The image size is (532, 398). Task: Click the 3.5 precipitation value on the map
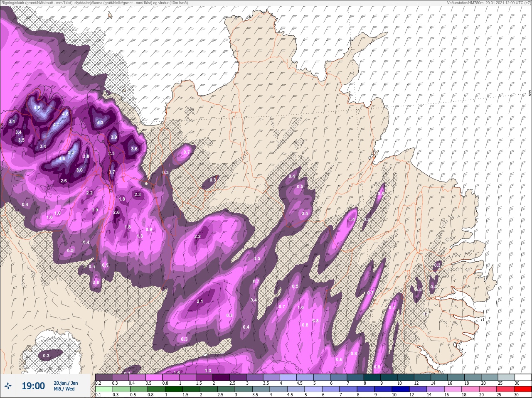tap(21, 140)
